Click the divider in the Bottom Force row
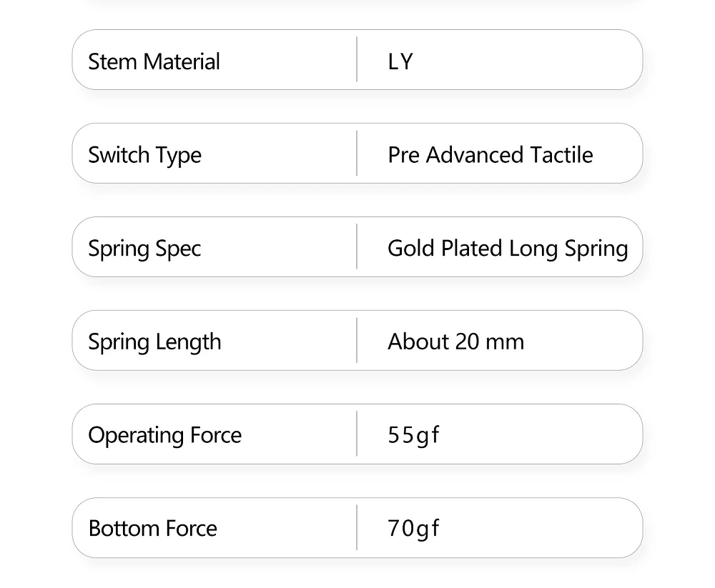Screen dimensions: 715x588 (x=357, y=528)
